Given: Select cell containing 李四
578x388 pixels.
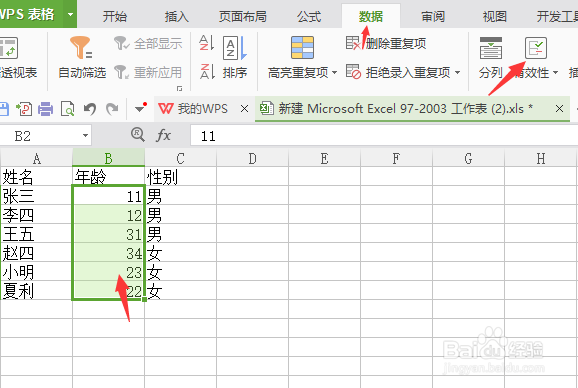Looking at the screenshot, I should coord(36,215).
